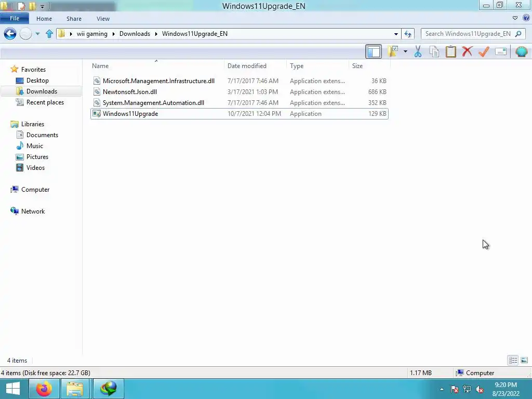This screenshot has height=399, width=532.
Task: Click the 10/7/2021 12:04 PM date cell
Action: [x=254, y=114]
